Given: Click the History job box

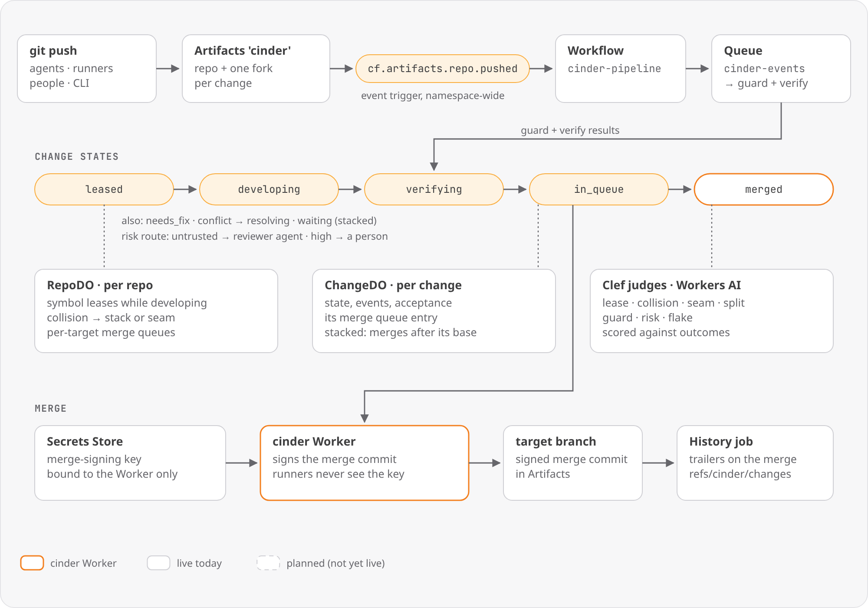Looking at the screenshot, I should point(755,463).
